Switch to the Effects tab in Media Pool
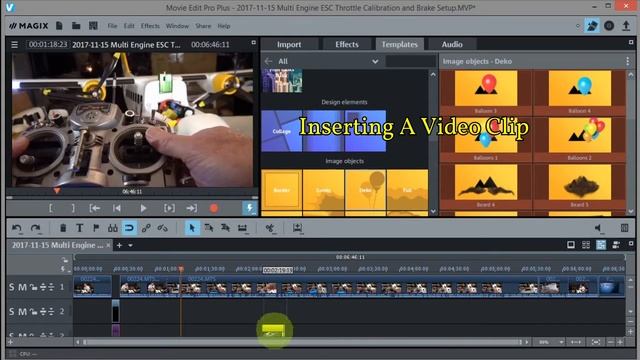This screenshot has height=360, width=640. coord(347,44)
